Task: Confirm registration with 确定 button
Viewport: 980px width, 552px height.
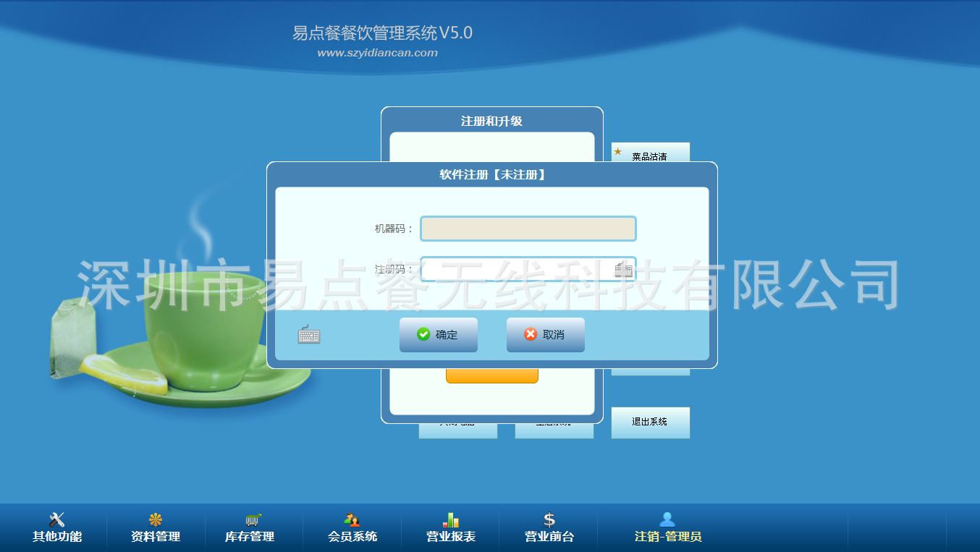Action: [x=439, y=335]
